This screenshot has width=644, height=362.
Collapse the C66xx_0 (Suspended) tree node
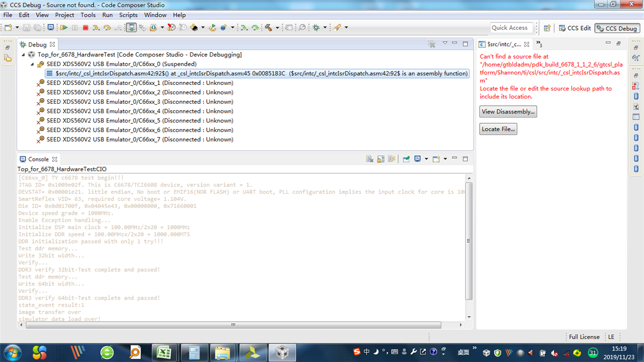coord(32,64)
